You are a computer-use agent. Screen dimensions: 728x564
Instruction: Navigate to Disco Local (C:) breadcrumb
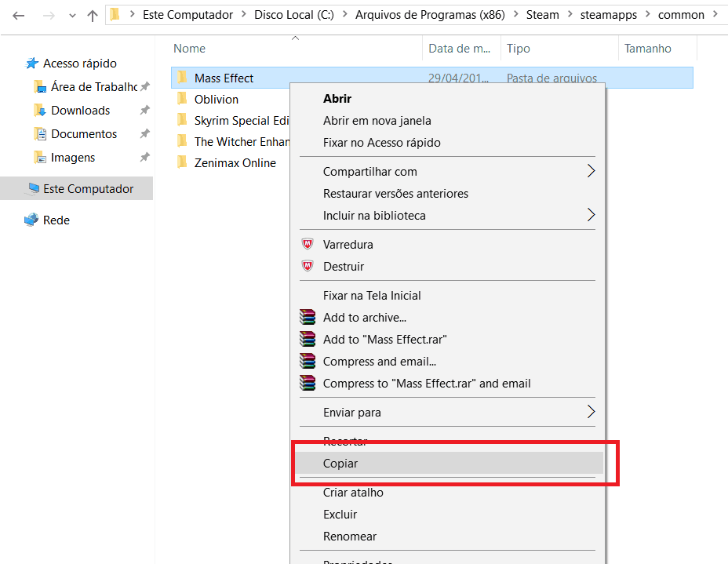tap(294, 15)
